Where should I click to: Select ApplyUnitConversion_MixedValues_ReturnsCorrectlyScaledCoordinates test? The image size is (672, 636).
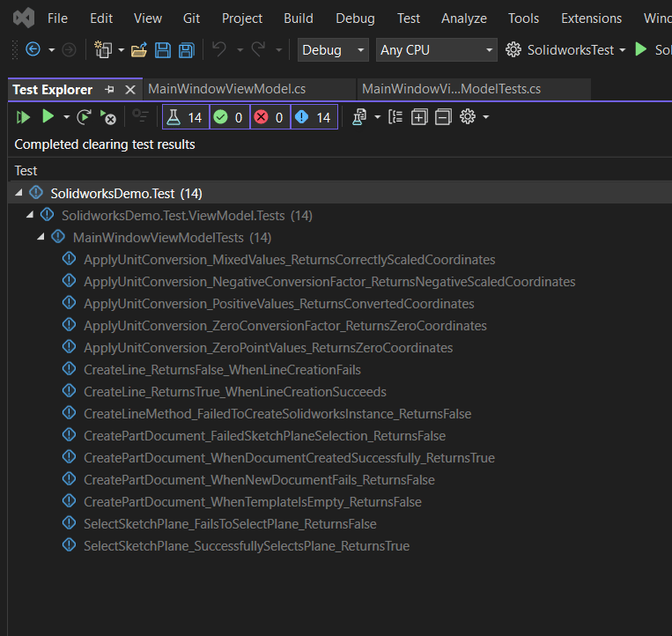point(289,260)
